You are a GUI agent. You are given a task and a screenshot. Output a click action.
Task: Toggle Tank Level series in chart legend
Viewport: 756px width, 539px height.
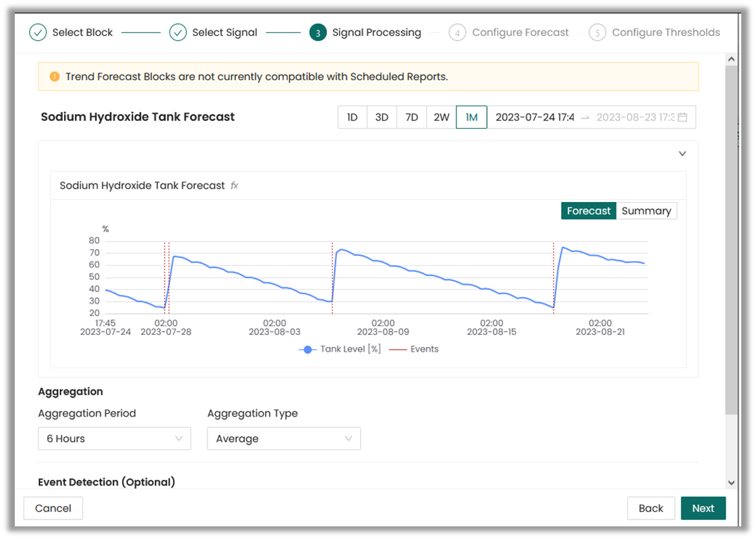340,349
